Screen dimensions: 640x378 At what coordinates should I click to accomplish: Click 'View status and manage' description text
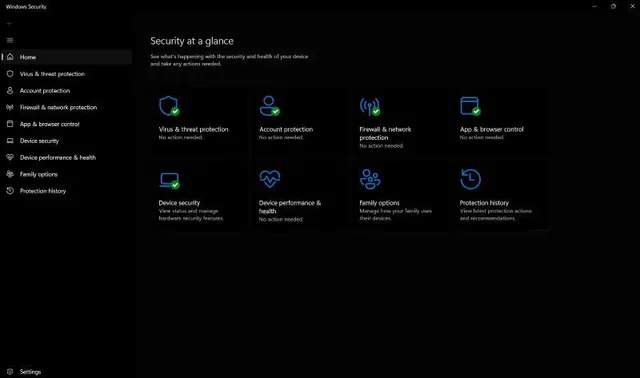[189, 211]
